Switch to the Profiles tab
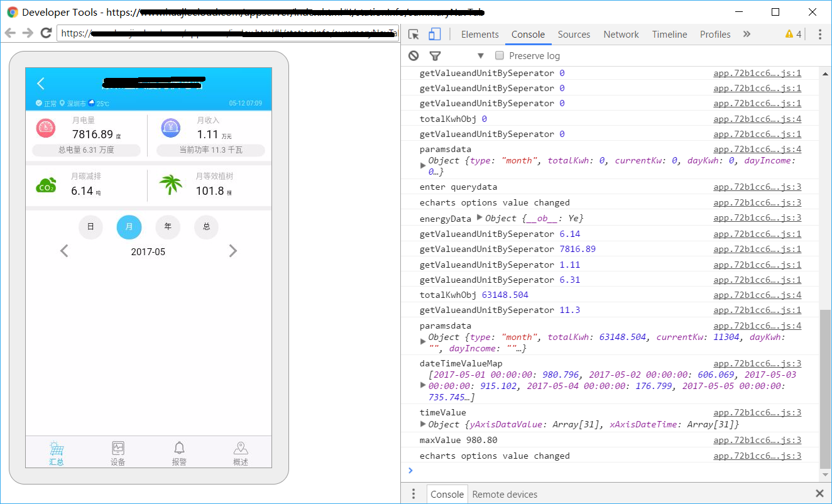Image resolution: width=832 pixels, height=504 pixels. tap(715, 35)
